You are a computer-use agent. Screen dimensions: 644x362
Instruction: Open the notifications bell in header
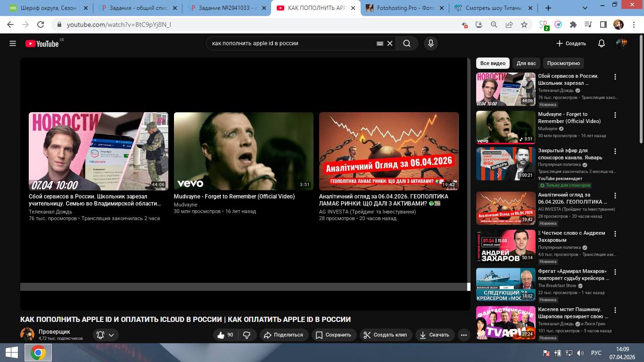(x=601, y=43)
